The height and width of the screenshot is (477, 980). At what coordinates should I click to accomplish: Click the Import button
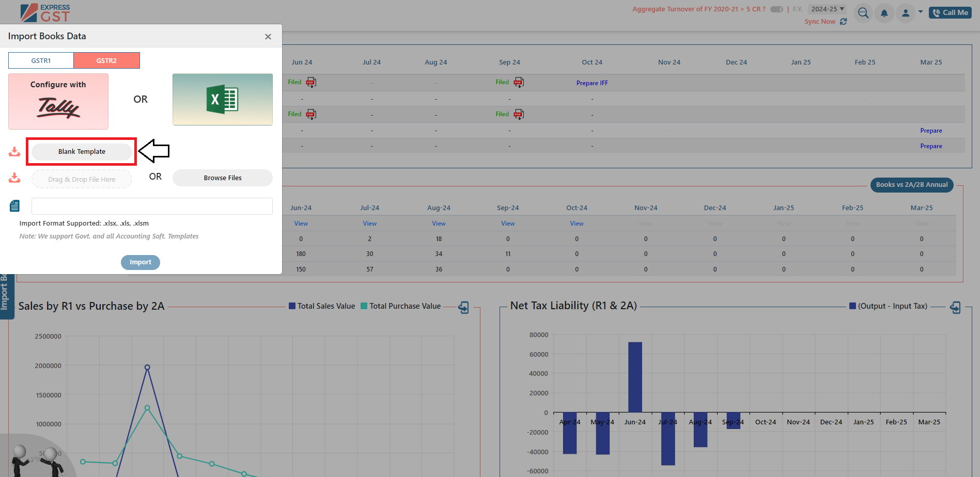point(141,262)
